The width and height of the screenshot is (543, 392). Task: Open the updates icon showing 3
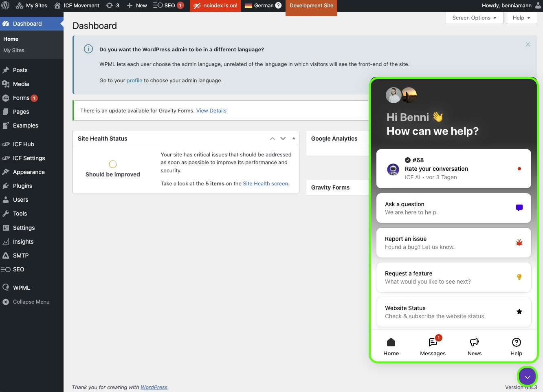[112, 6]
